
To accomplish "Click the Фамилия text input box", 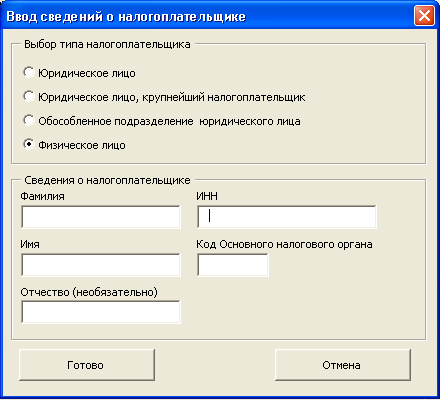I will 101,217.
